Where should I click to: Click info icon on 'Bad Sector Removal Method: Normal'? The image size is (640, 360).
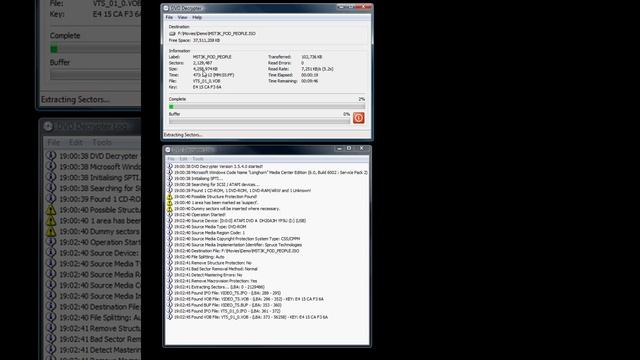pyautogui.click(x=170, y=269)
